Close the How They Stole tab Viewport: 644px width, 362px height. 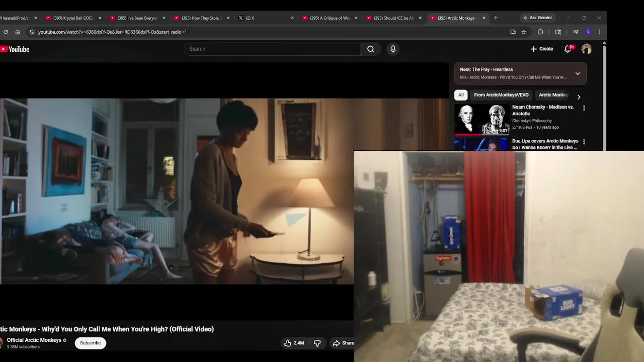click(228, 18)
